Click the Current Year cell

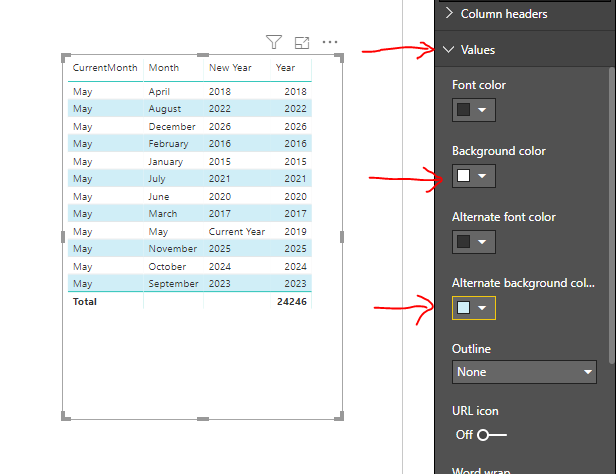coord(237,231)
